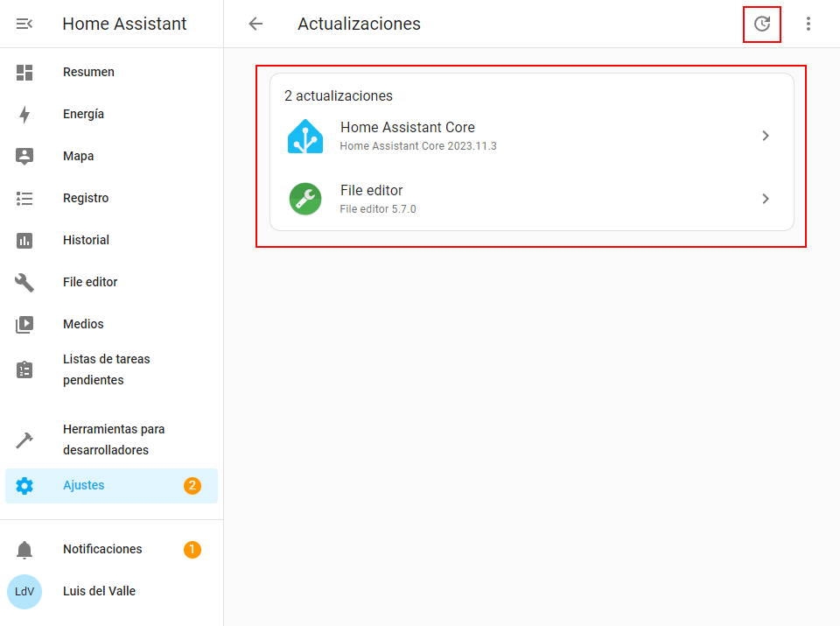Collapse the sidebar menu icon
The height and width of the screenshot is (626, 840).
[x=24, y=24]
